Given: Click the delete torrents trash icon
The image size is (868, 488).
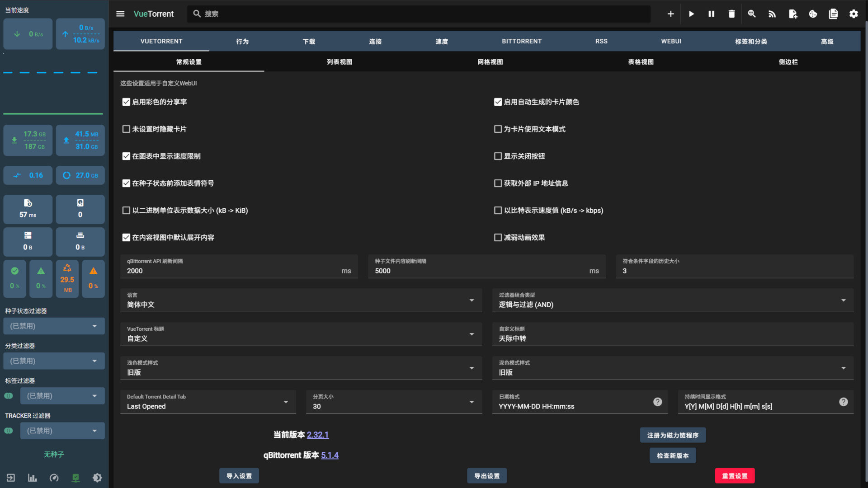Looking at the screenshot, I should coord(731,14).
